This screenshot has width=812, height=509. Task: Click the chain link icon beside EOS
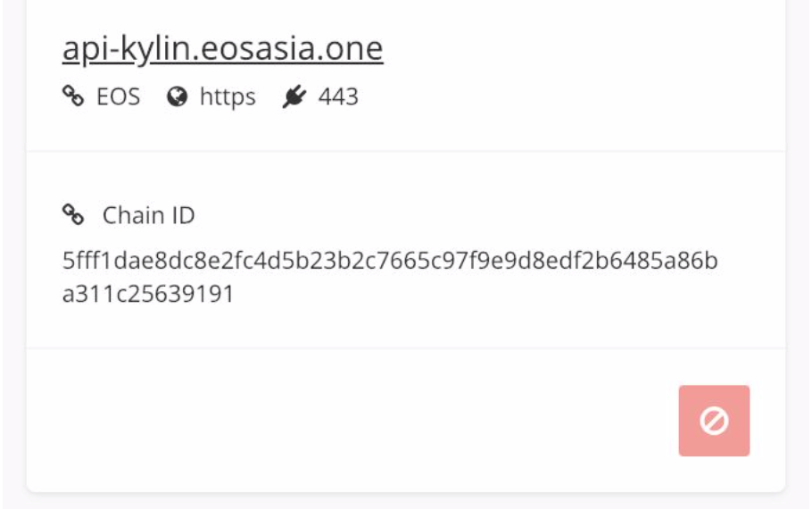pos(73,96)
